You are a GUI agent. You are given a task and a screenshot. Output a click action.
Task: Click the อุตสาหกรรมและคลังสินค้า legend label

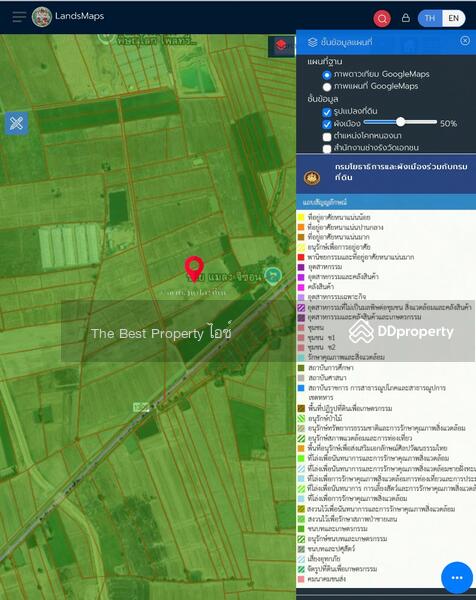point(343,277)
